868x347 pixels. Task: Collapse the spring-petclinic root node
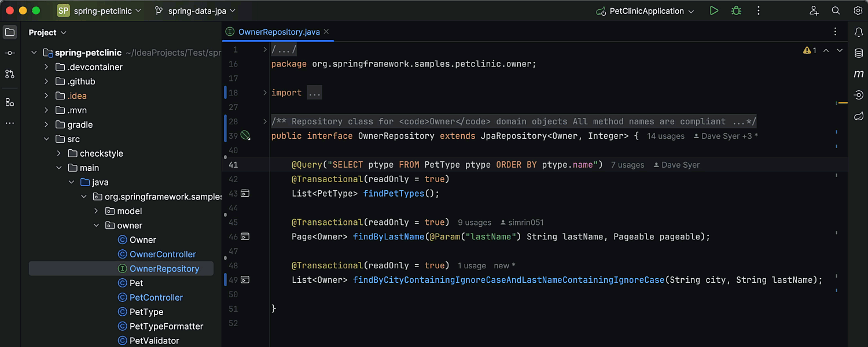[x=34, y=53]
